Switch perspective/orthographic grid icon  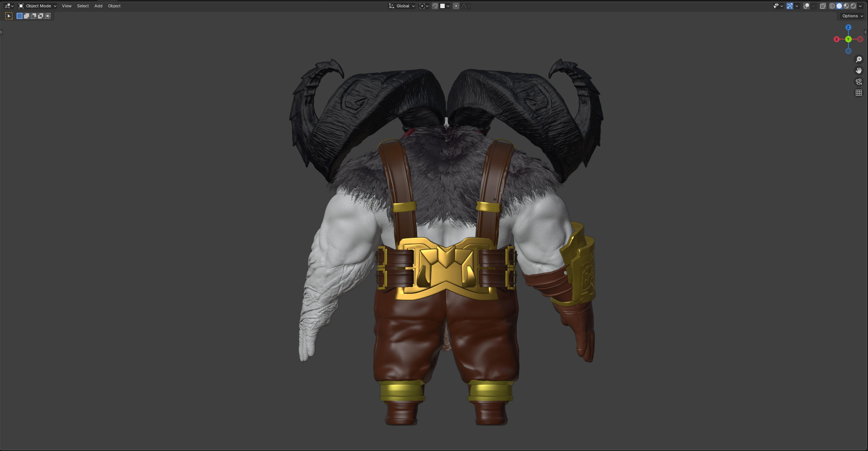859,93
